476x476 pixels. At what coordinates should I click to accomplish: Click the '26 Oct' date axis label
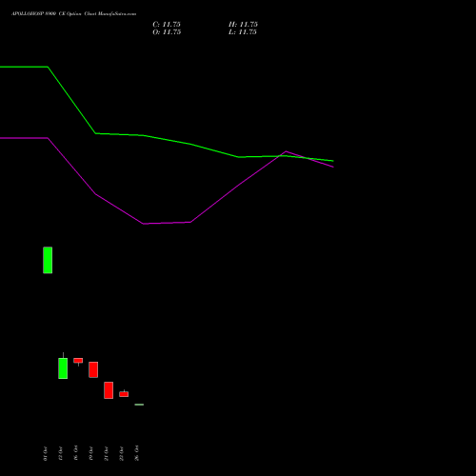point(136,453)
